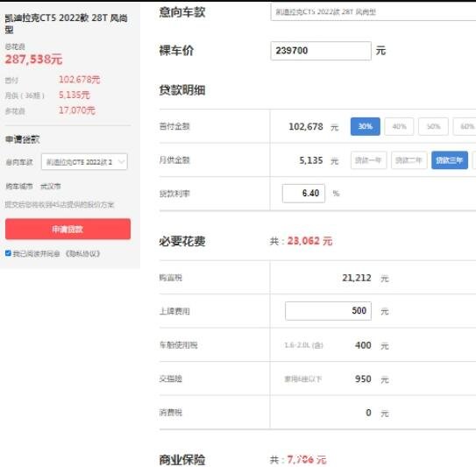Click the sidebar dropdown chevron arrow
The image size is (476, 467).
121,162
